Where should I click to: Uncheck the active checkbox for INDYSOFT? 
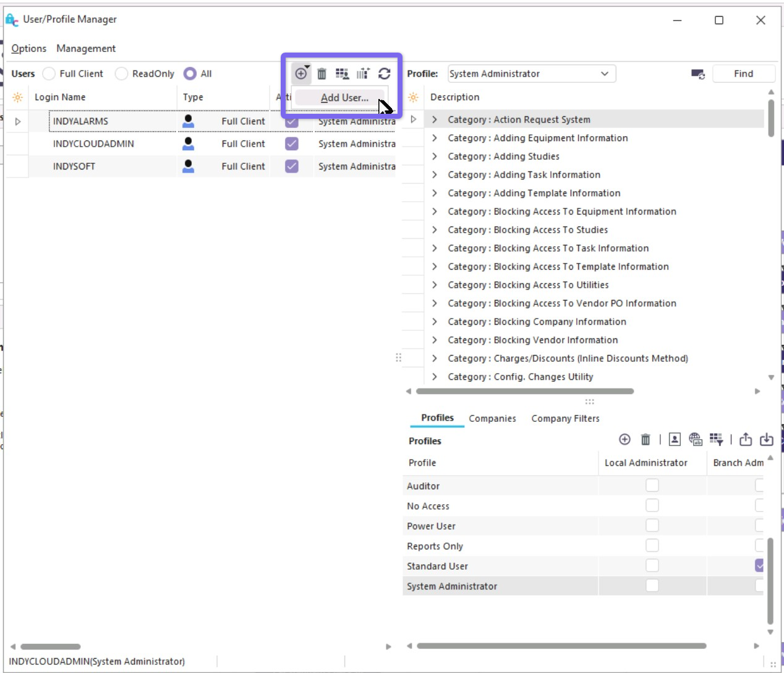point(292,166)
